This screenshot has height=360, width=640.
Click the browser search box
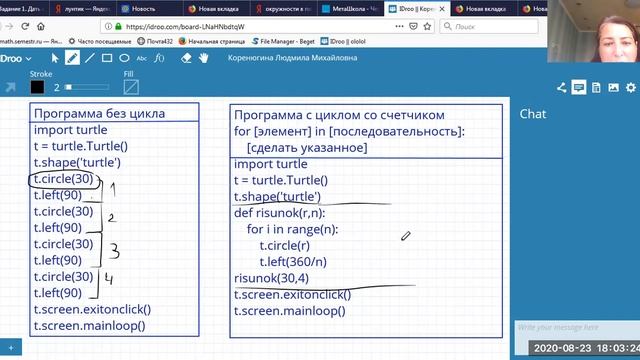coord(489,27)
